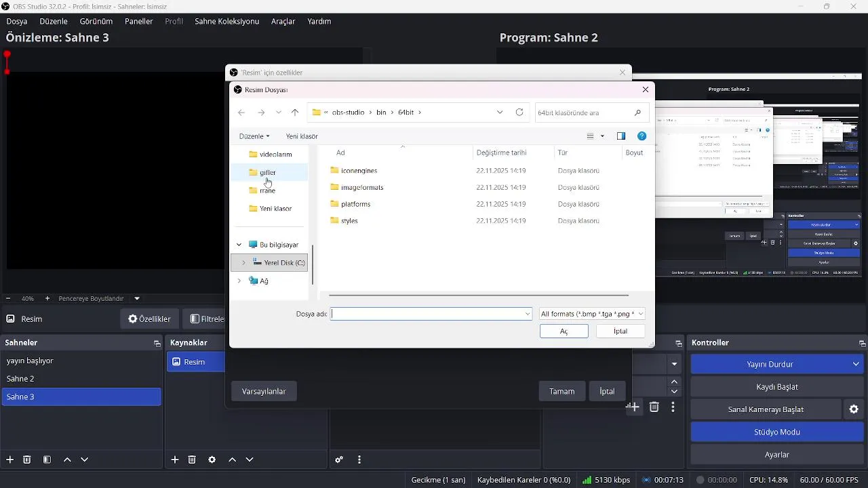
Task: Open the Dosya menu
Action: click(17, 21)
